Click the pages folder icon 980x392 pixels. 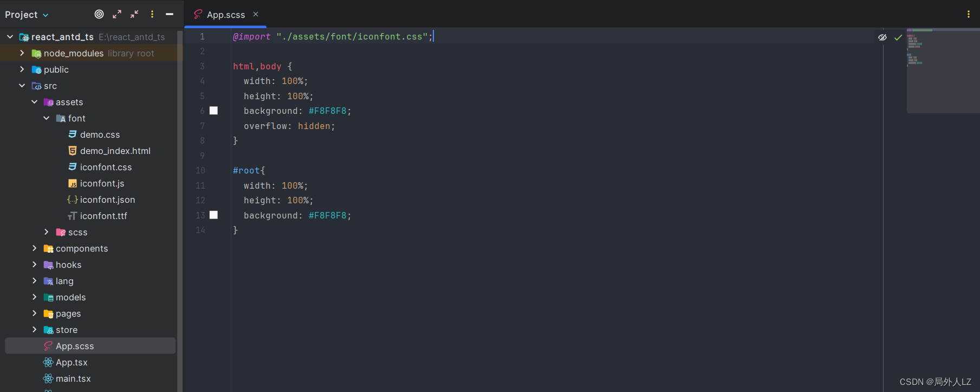pos(49,314)
